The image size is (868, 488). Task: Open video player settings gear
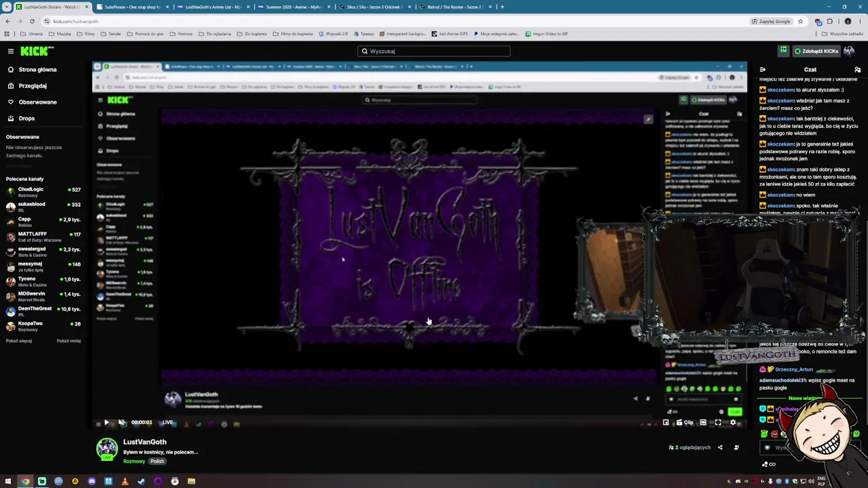tap(733, 422)
